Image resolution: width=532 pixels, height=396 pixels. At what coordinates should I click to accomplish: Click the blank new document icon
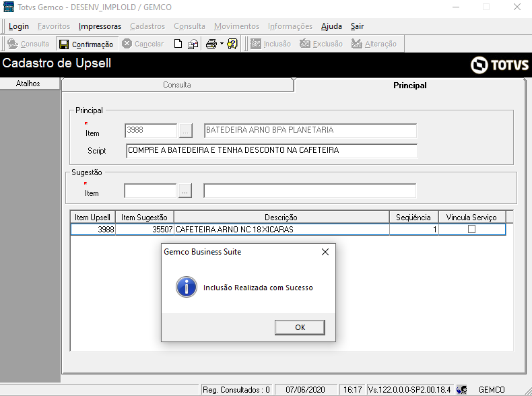[x=178, y=44]
